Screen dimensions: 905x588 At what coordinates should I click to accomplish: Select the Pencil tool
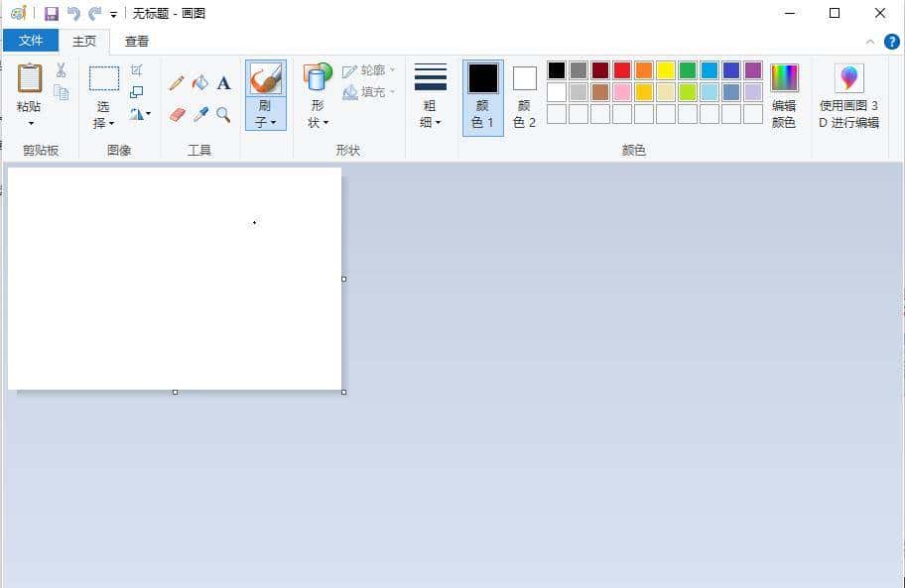click(x=177, y=83)
